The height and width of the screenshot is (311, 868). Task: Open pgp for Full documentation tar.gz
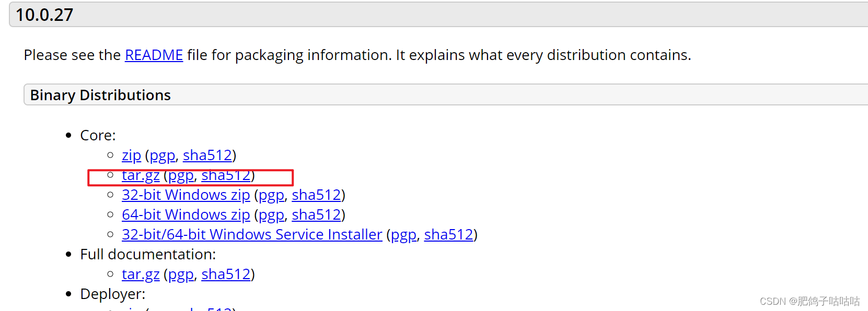[x=181, y=274]
